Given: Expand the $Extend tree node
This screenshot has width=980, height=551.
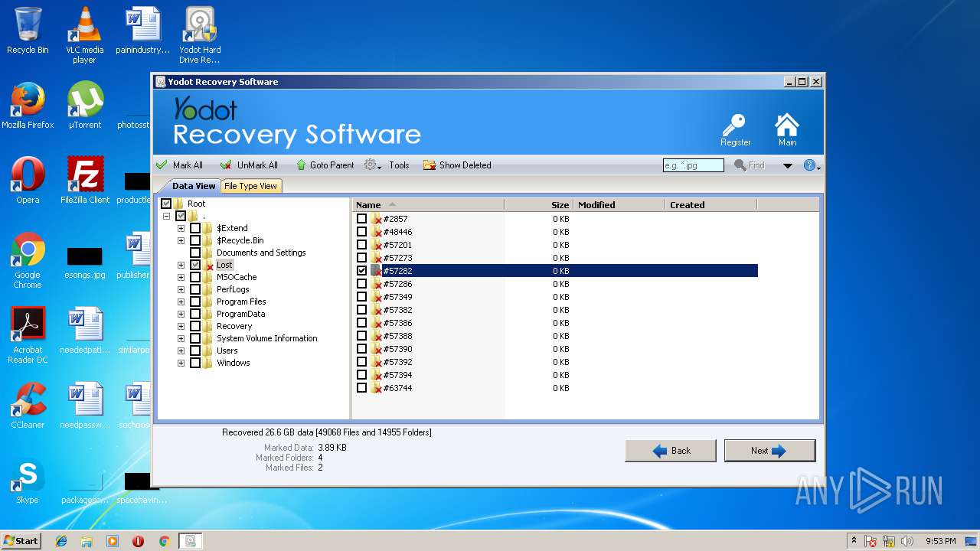Looking at the screenshot, I should click(181, 228).
